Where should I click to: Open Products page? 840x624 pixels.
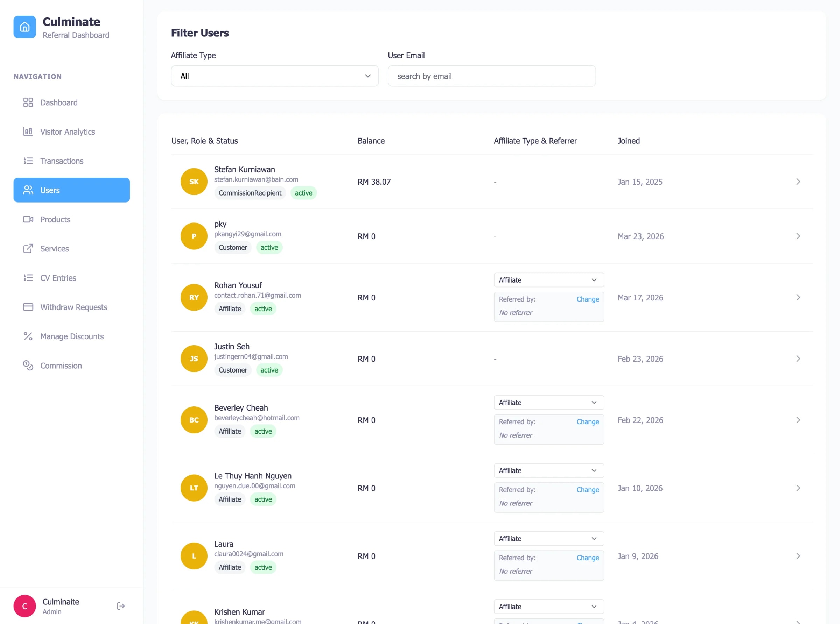point(71,219)
